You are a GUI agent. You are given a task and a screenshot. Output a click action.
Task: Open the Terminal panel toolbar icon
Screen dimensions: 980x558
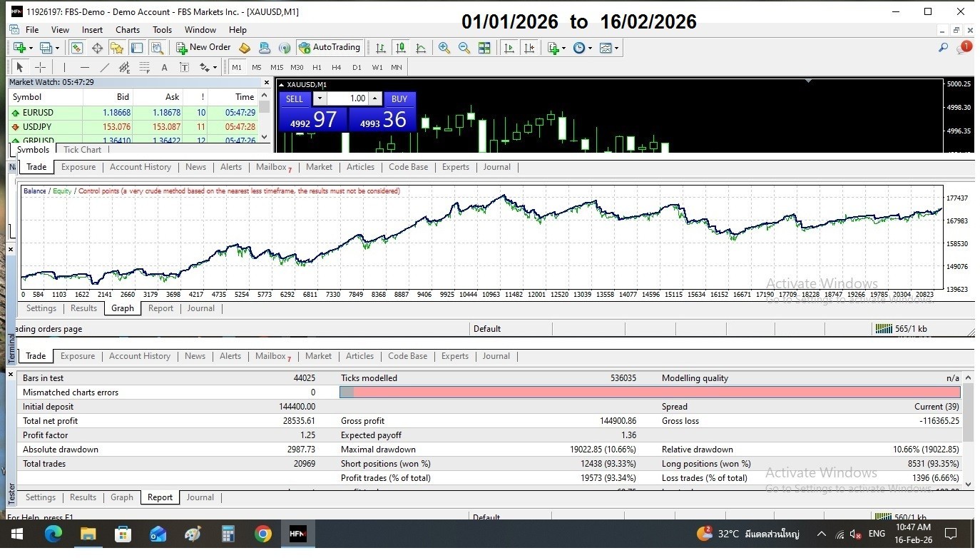click(137, 48)
